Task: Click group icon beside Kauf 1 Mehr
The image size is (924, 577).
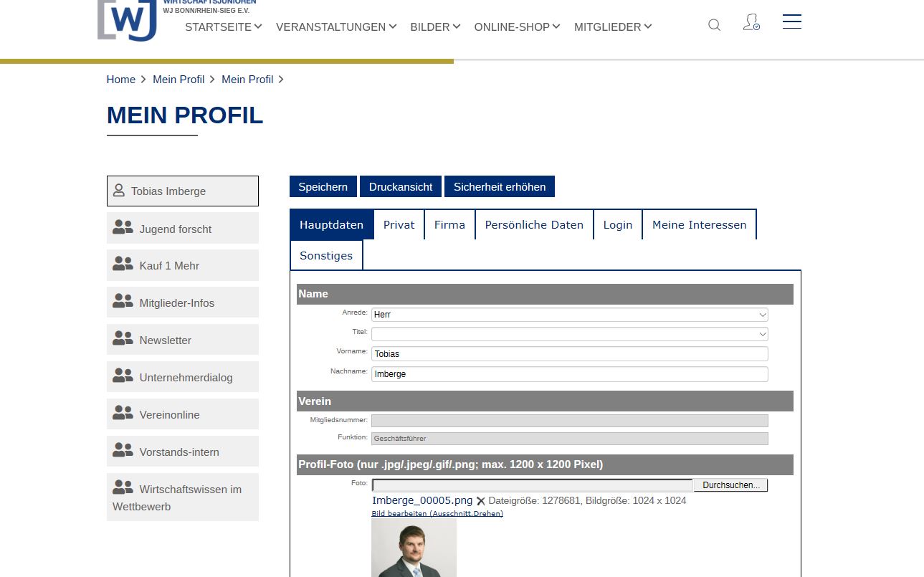Action: [123, 264]
